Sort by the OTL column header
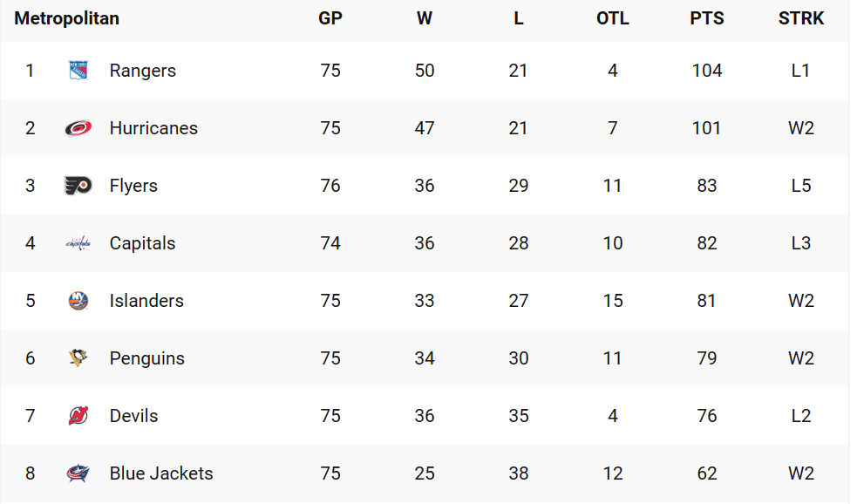The image size is (857, 504). click(x=613, y=18)
